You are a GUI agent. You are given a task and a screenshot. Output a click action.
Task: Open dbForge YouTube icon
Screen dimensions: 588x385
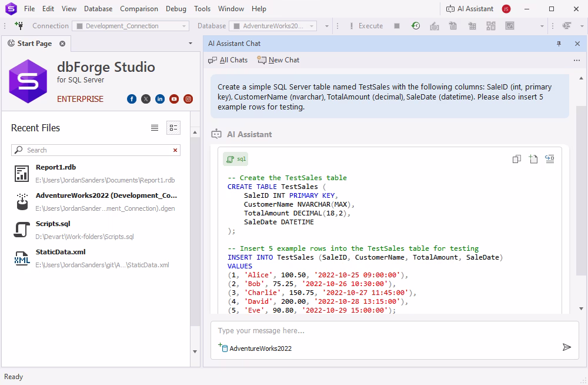click(x=174, y=99)
